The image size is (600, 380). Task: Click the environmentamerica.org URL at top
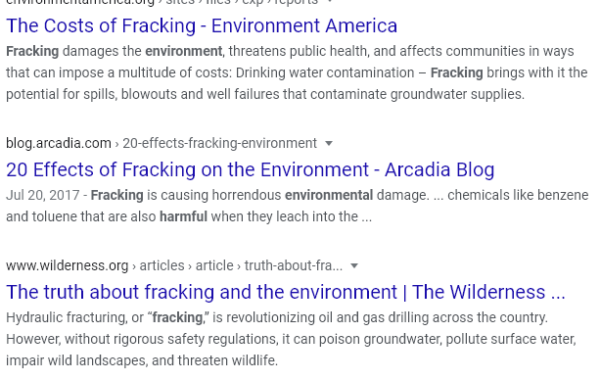click(x=80, y=2)
